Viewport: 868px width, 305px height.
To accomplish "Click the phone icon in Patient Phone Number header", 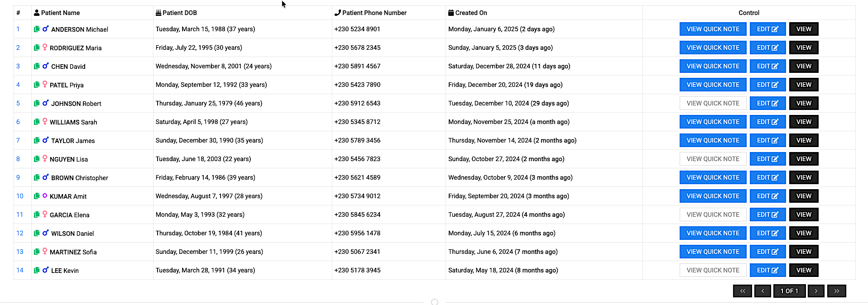I will point(337,13).
